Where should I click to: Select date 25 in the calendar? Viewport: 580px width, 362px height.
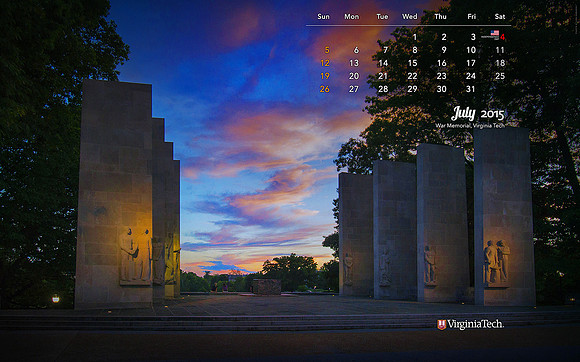click(500, 76)
